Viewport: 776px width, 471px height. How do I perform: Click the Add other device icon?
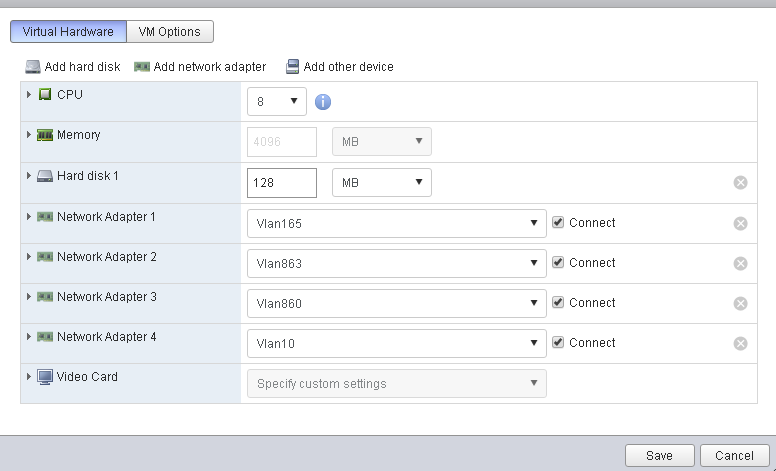click(x=292, y=67)
